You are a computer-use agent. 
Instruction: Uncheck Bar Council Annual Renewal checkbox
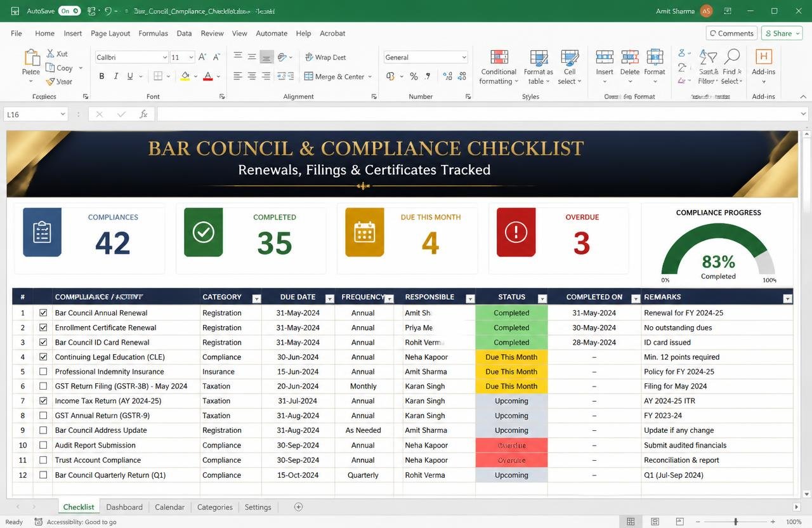tap(43, 313)
